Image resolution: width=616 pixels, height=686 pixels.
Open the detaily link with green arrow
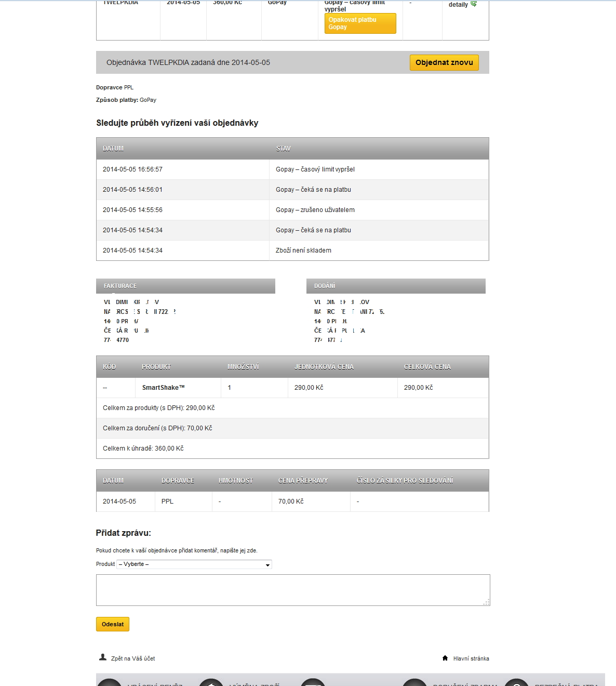pos(462,4)
